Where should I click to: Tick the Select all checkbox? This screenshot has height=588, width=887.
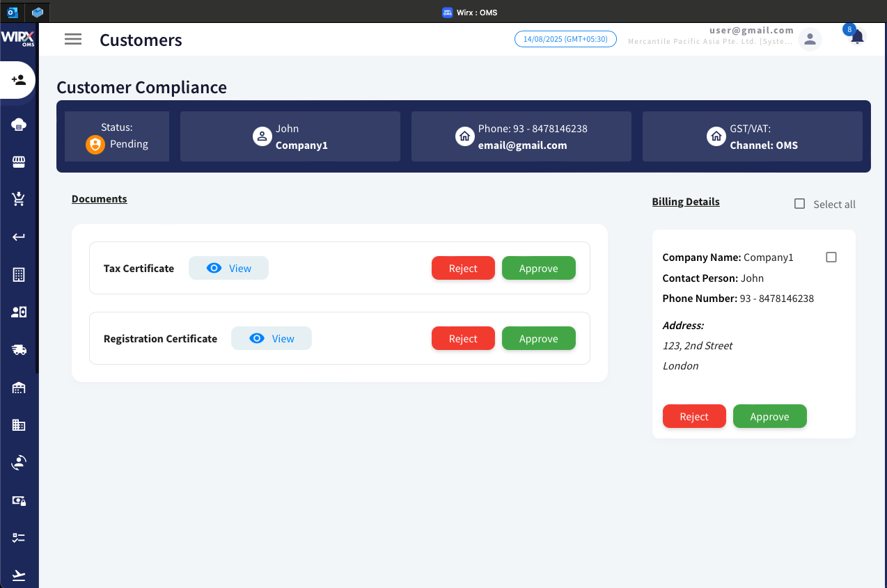click(x=800, y=204)
